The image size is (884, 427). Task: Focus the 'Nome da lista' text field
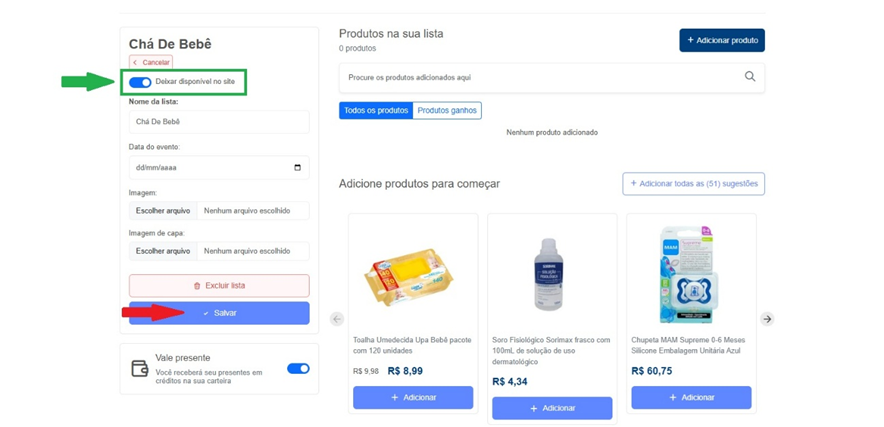click(219, 122)
